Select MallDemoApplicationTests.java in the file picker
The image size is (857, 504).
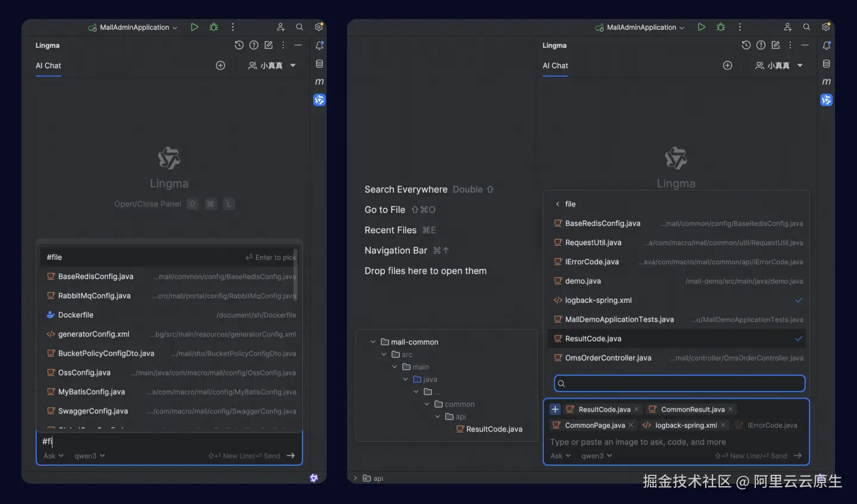676,320
